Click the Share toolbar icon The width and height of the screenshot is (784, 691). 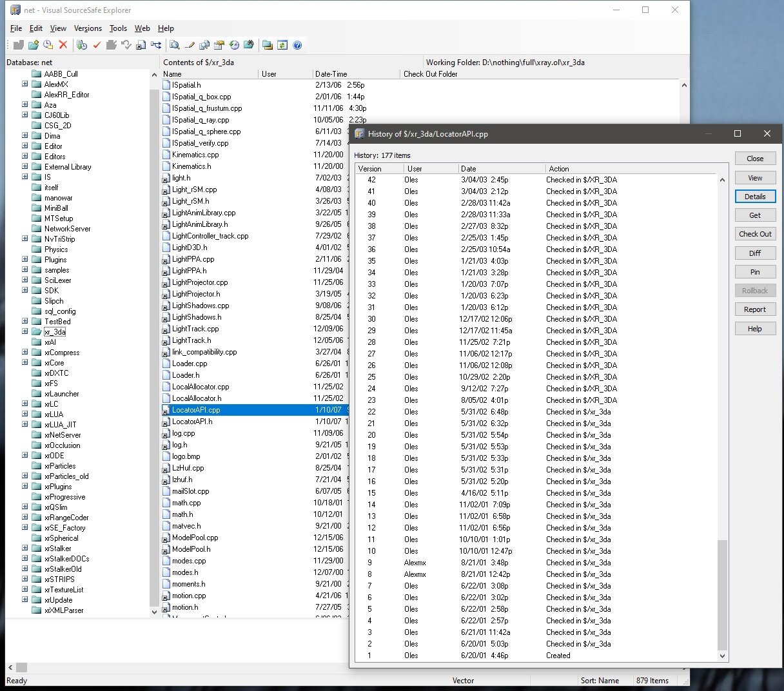pyautogui.click(x=141, y=45)
